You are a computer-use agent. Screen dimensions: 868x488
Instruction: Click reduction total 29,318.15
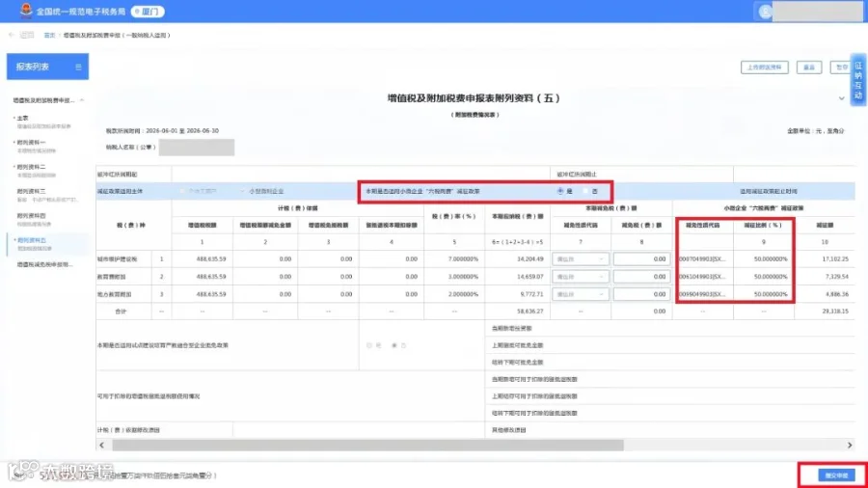835,312
